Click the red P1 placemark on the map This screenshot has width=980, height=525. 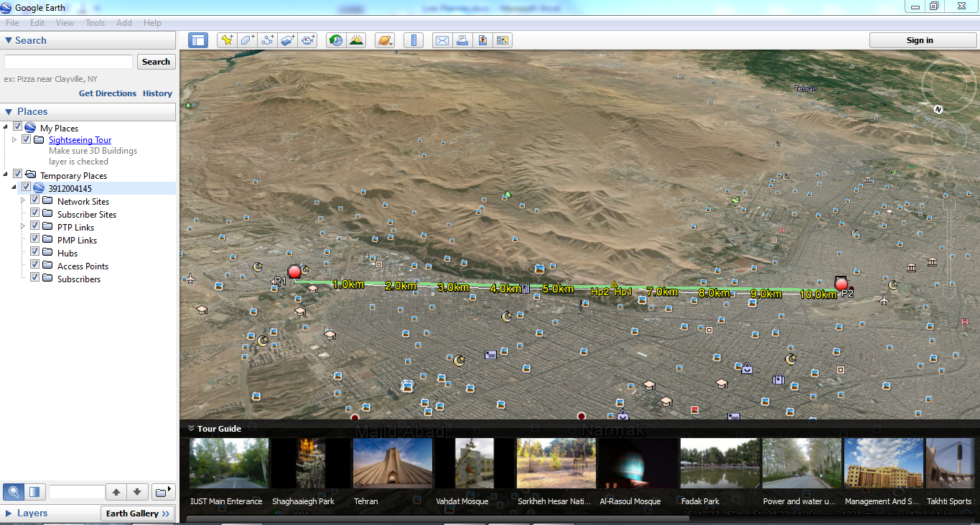coord(294,271)
